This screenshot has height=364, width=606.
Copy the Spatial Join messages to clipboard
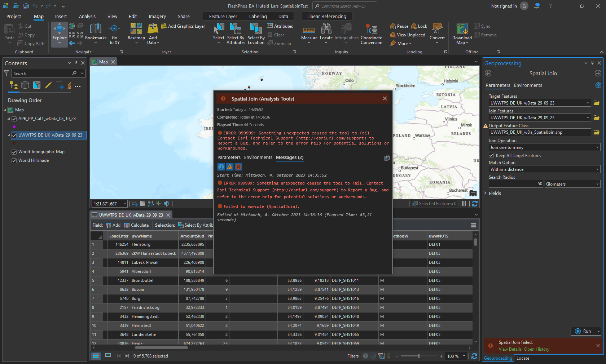387,158
